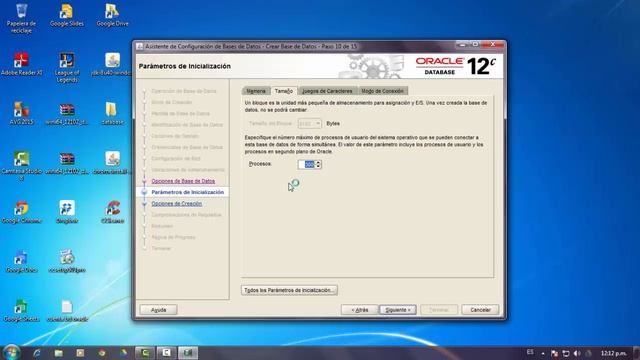Launch Camtasia Studio 8 desktop shortcut

point(21,165)
